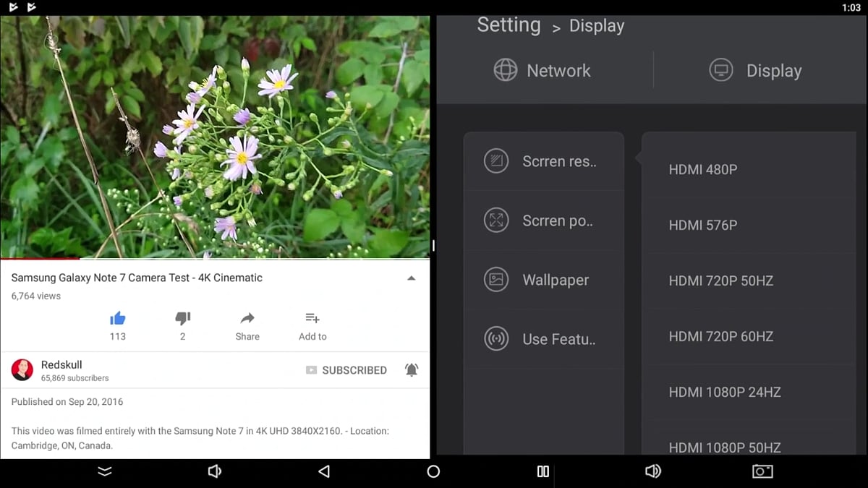Viewport: 868px width, 488px height.
Task: Tap the screenshot camera icon
Action: coord(762,471)
